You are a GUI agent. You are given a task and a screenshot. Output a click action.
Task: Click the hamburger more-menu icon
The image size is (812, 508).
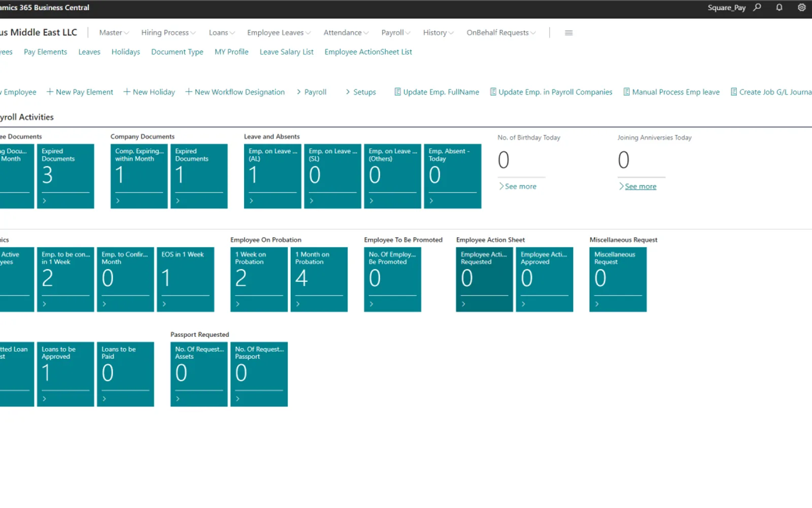click(x=569, y=33)
